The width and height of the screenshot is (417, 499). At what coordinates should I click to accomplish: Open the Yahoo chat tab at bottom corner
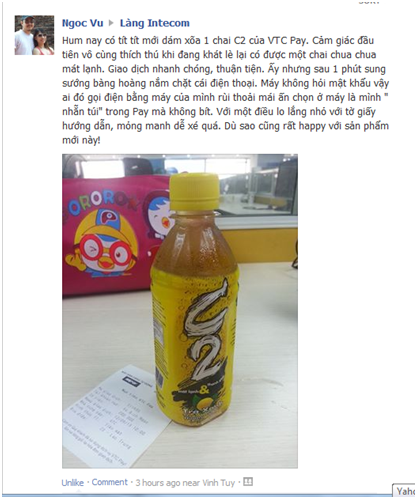404,490
